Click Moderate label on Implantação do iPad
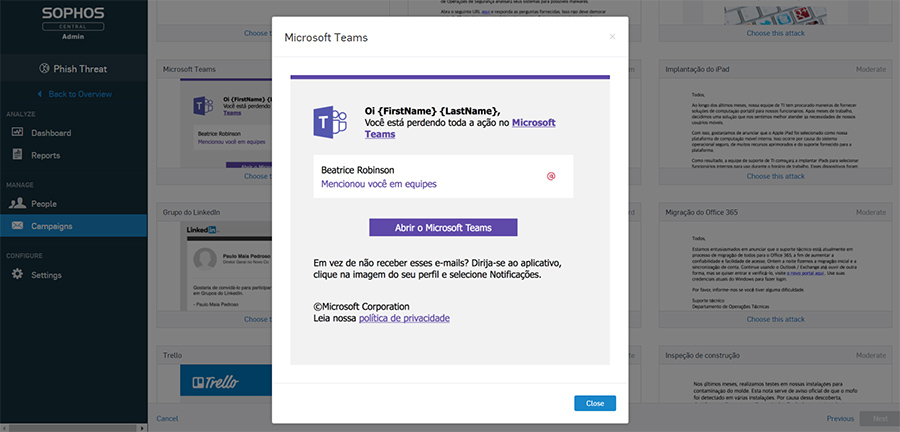This screenshot has width=900, height=432. [x=871, y=69]
